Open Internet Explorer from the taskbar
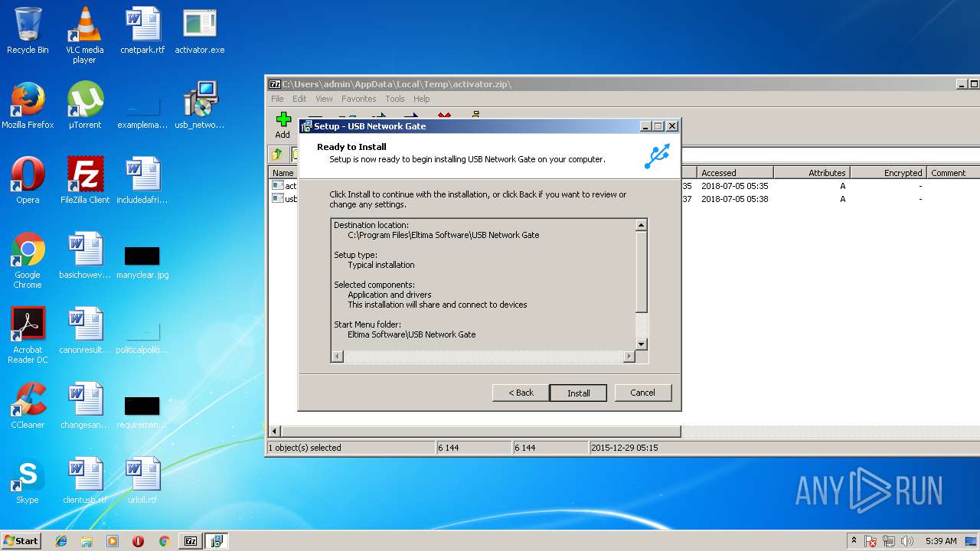Image resolution: width=980 pixels, height=551 pixels. pyautogui.click(x=61, y=541)
